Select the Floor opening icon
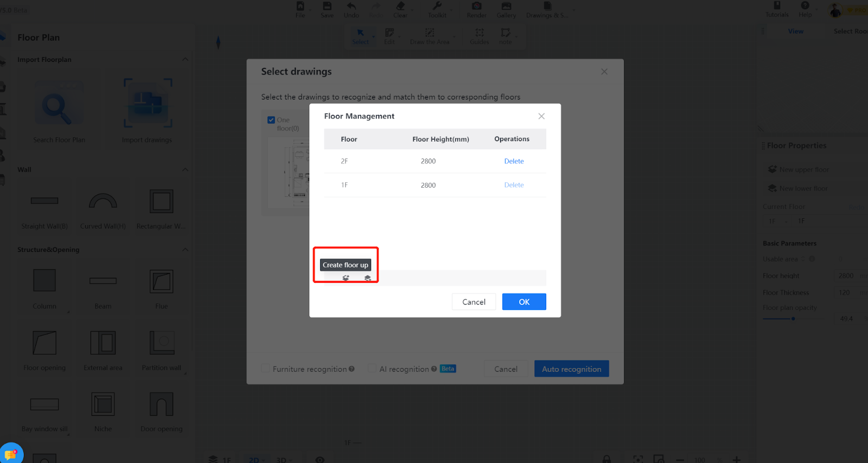 coord(44,343)
